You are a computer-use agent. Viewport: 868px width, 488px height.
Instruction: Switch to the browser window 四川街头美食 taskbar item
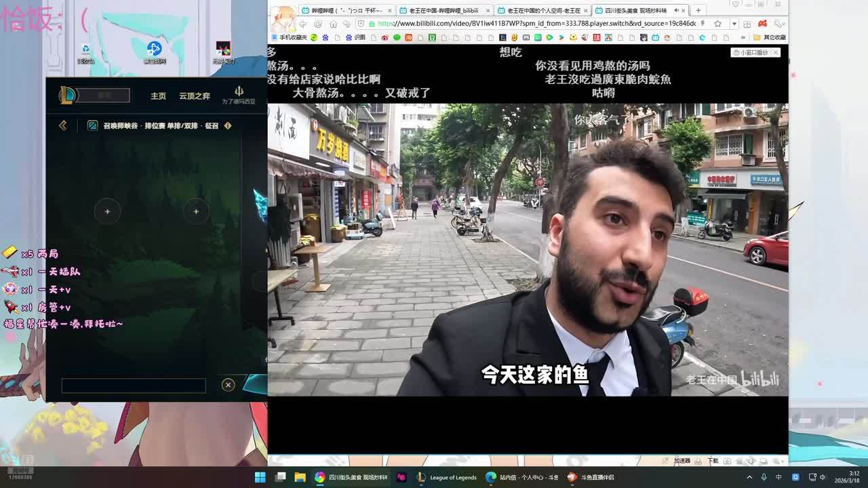(351, 477)
